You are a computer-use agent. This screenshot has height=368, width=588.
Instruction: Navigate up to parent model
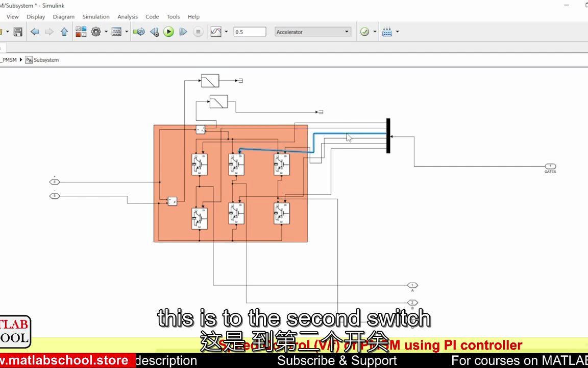click(x=64, y=32)
